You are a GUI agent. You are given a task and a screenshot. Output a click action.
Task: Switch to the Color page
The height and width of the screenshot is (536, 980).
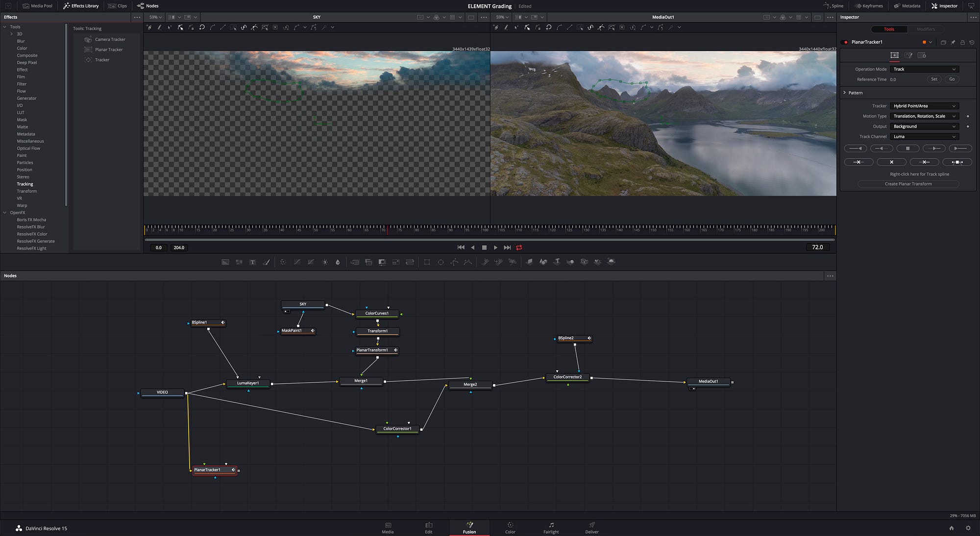point(510,528)
